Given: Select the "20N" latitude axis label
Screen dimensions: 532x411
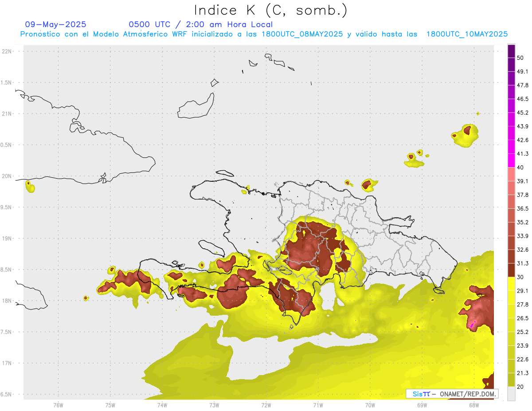Looking at the screenshot, I should pos(8,176).
